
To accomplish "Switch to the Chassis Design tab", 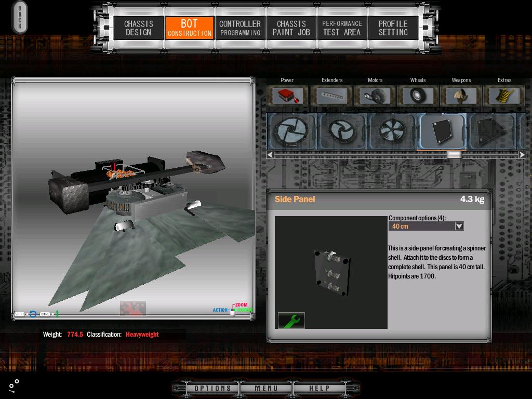I will 138,28.
